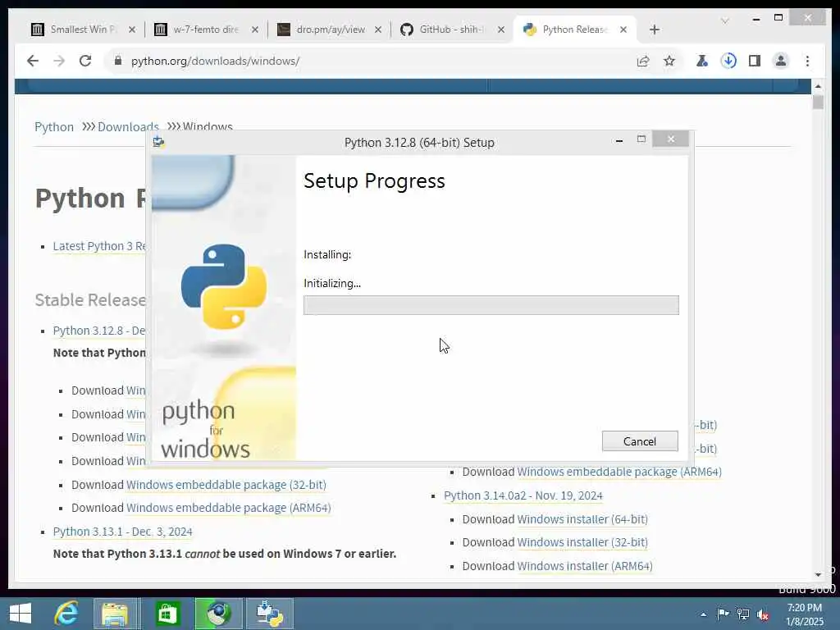
Task: Open Windows Store from taskbar
Action: point(167,614)
